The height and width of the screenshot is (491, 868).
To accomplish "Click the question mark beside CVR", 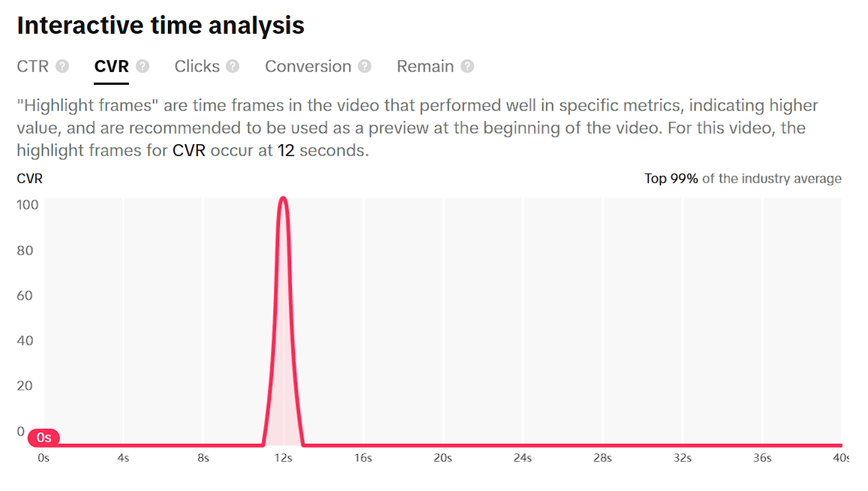I will click(143, 66).
